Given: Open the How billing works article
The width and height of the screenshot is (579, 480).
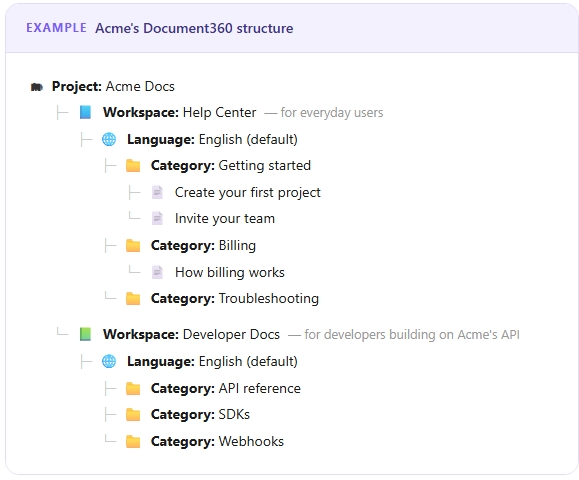Looking at the screenshot, I should click(230, 272).
